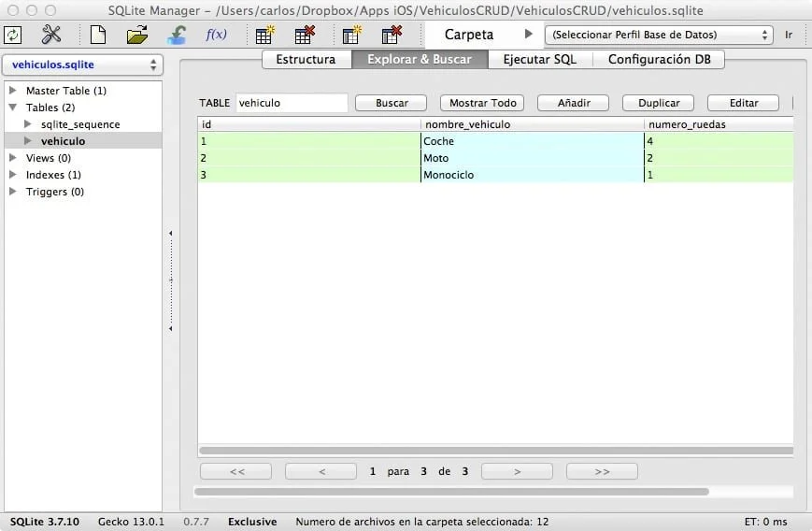812x531 pixels.
Task: Select the Coche cell
Action: (x=533, y=141)
